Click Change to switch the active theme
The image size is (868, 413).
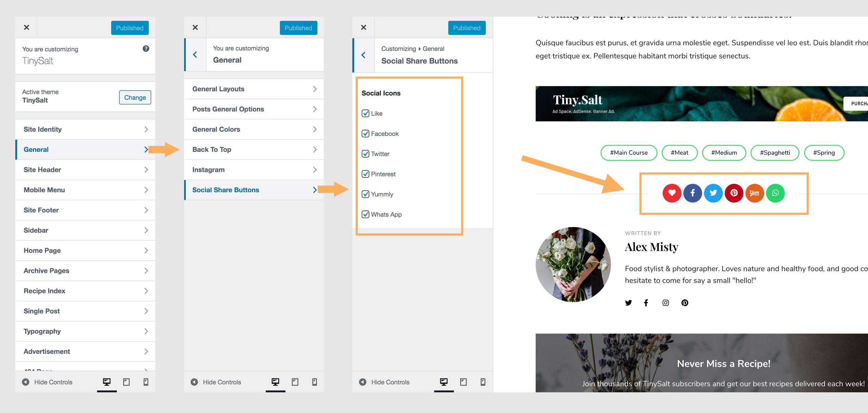coord(135,97)
